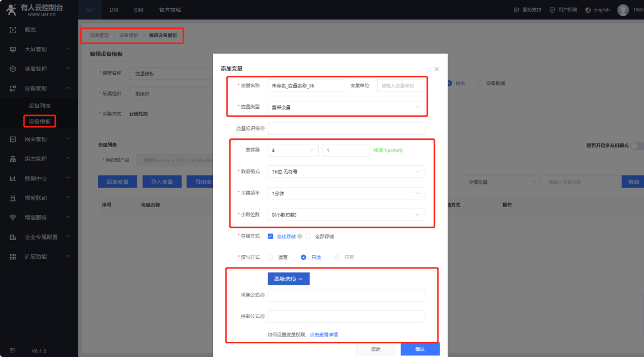Click the 报警联动 alarm icon in sidebar
Screen dimensions: 644x357
tap(13, 198)
